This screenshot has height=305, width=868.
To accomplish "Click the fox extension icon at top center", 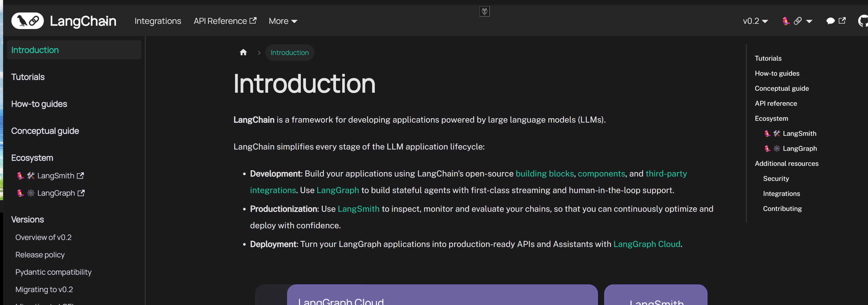I will [x=485, y=11].
